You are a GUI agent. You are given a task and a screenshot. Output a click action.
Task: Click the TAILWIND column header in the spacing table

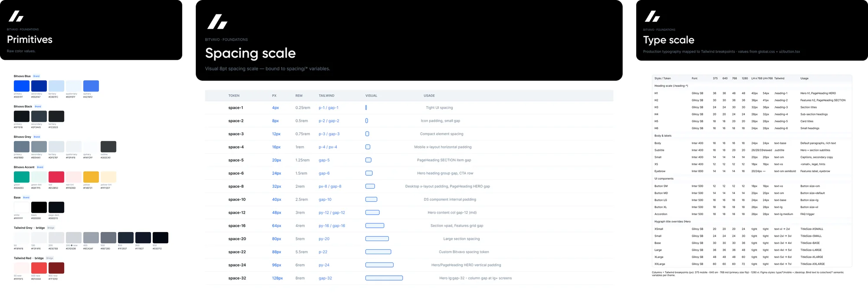(x=326, y=95)
